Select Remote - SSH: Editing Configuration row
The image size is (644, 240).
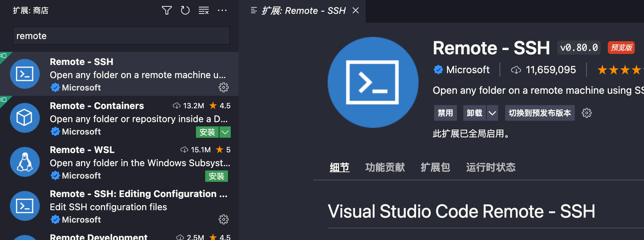tap(119, 206)
